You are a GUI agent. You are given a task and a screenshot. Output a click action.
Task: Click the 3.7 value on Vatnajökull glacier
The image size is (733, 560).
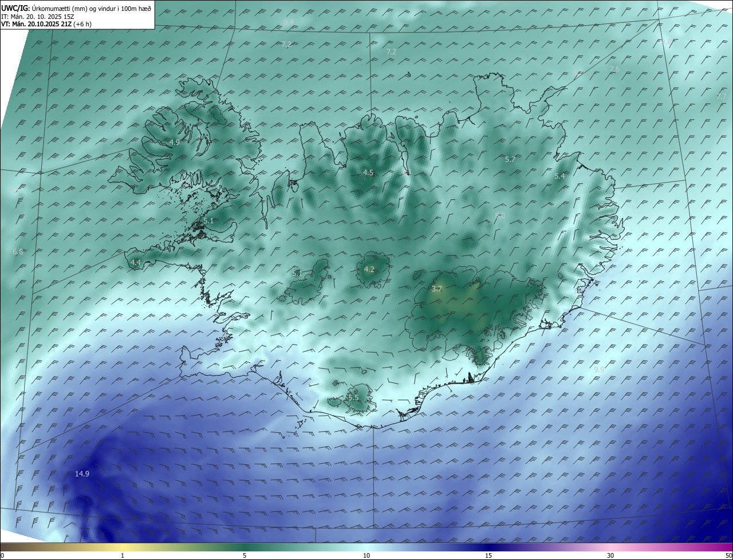tap(436, 289)
